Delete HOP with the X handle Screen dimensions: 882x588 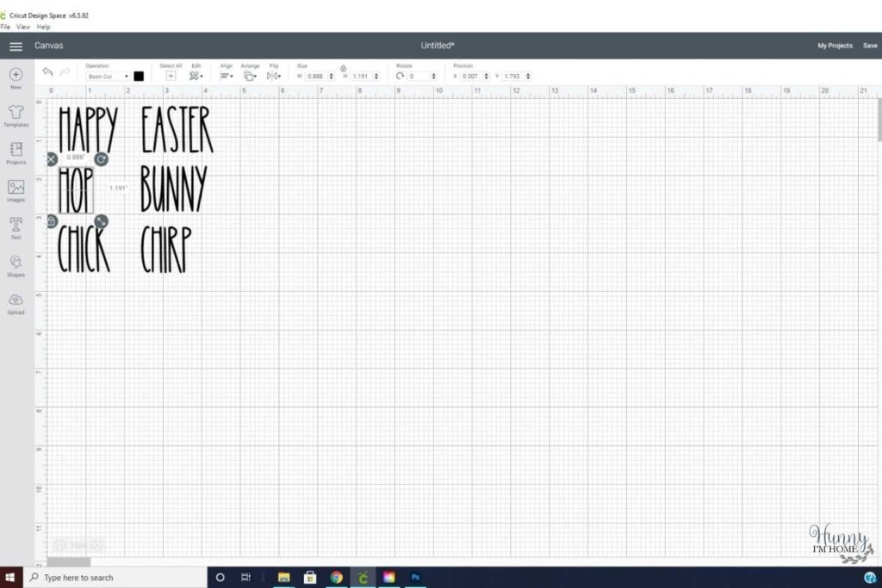click(51, 159)
